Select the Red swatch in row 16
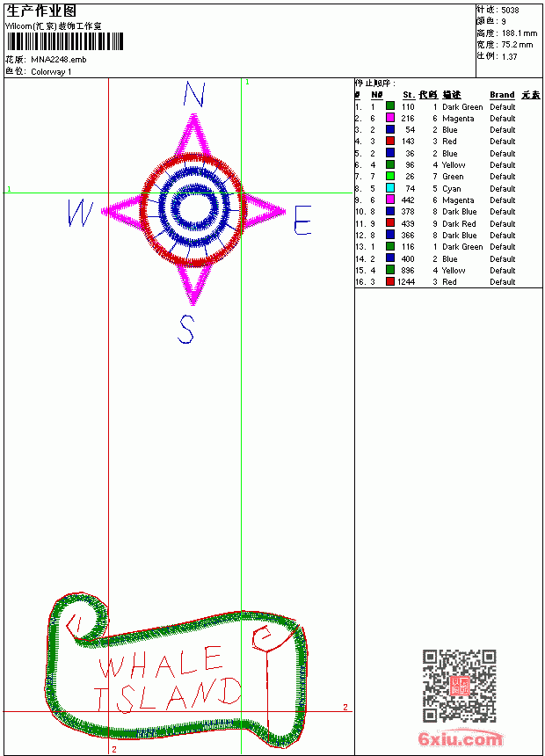545x756 pixels. point(390,281)
